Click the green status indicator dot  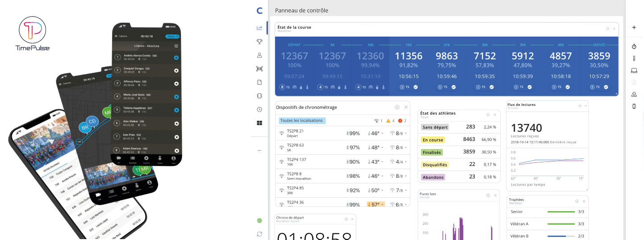click(259, 220)
